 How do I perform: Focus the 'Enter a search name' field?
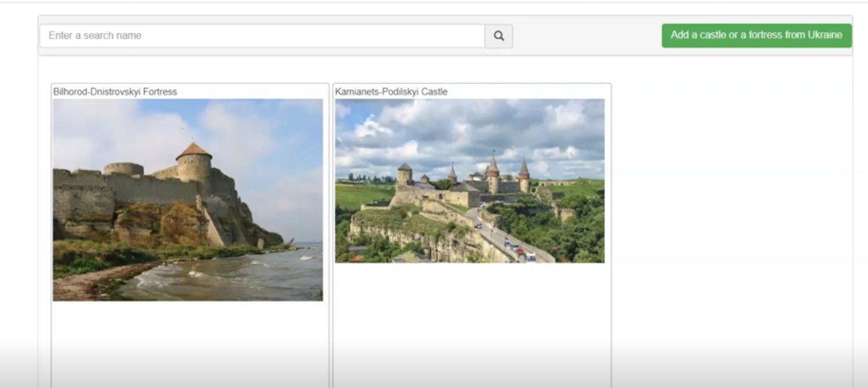point(262,36)
